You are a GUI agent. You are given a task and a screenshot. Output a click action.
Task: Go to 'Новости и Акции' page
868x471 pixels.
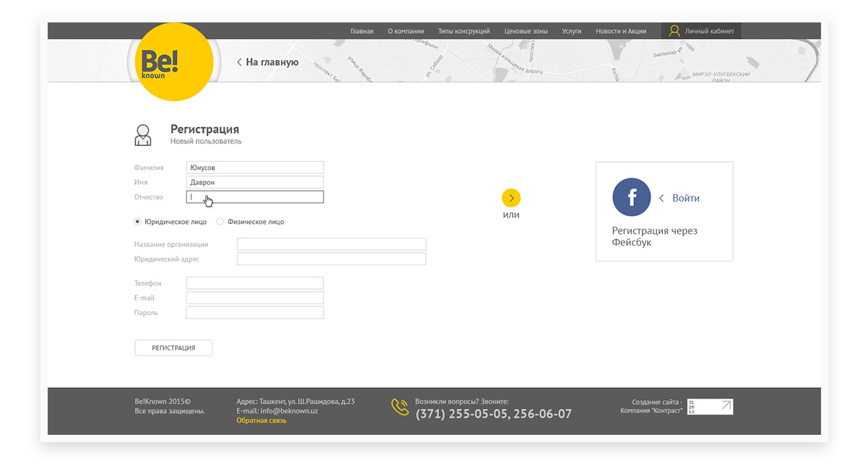click(621, 31)
